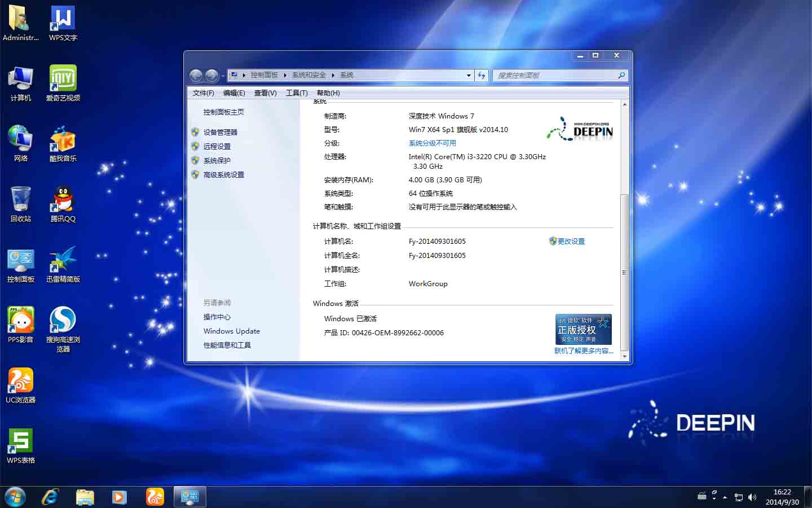Click the scrollbar down arrow in System window
812x508 pixels.
624,356
